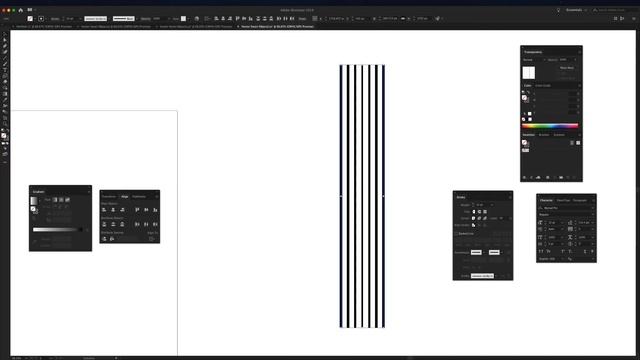The height and width of the screenshot is (360, 640).
Task: Select Projecting Cap in Stroke panel
Action: click(x=485, y=212)
